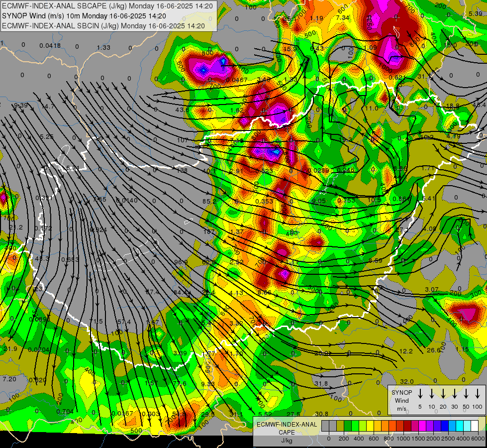Click the station value '0.0140'
Viewport: 487px width, 448px height.
127,201
